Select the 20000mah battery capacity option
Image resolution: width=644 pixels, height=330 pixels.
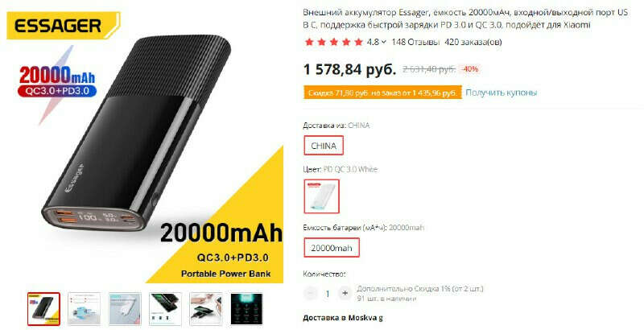[x=332, y=248]
